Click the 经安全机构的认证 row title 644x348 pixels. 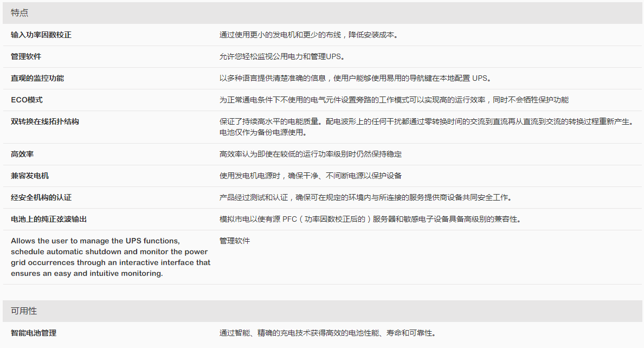pyautogui.click(x=41, y=197)
